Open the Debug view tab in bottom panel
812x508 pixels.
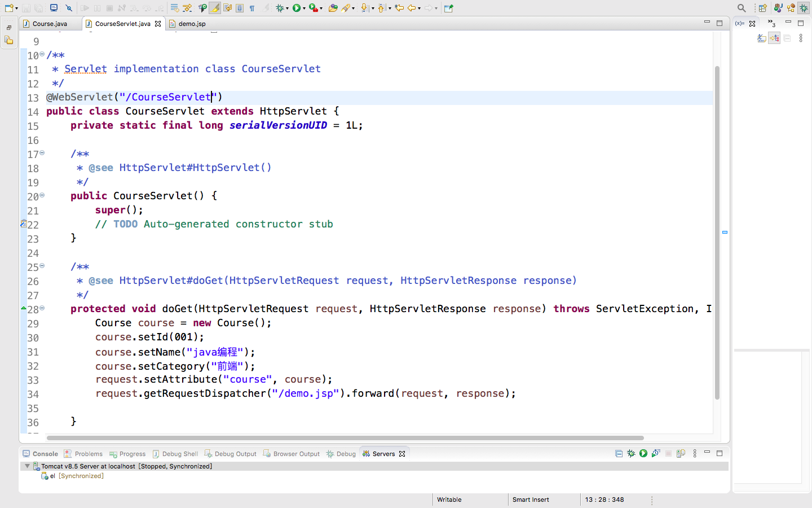341,454
